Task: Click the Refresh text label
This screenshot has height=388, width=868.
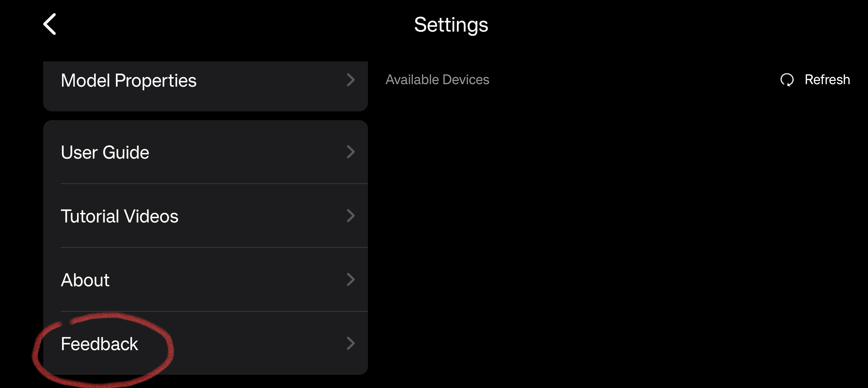Action: click(x=827, y=80)
